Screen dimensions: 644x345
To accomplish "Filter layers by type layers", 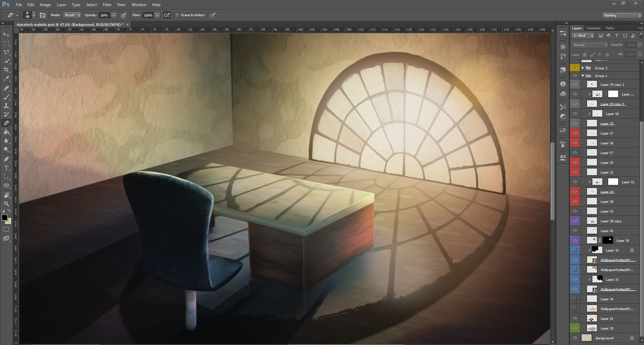I will (x=617, y=35).
